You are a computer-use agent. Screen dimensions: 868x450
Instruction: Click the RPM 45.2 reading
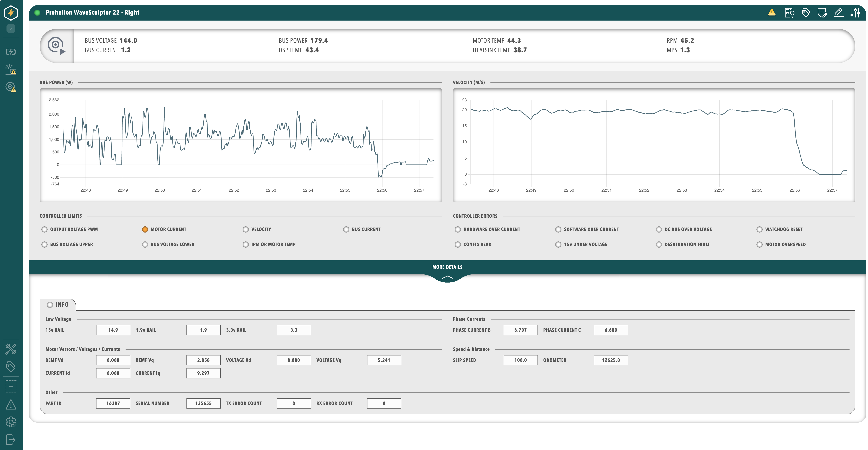coord(680,40)
